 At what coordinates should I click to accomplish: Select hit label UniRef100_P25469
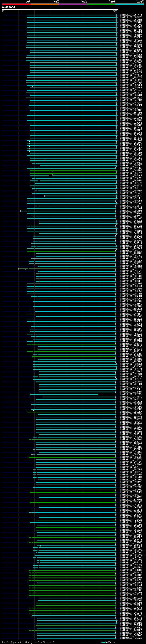pyautogui.click(x=131, y=163)
